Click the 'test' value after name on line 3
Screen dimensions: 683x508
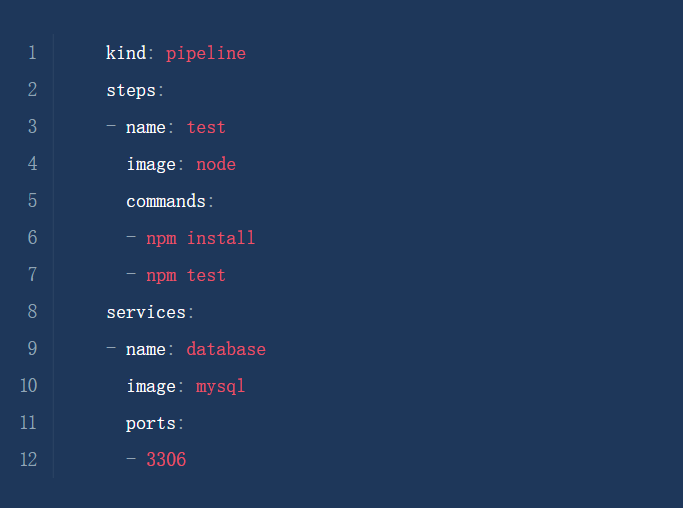[x=206, y=127]
